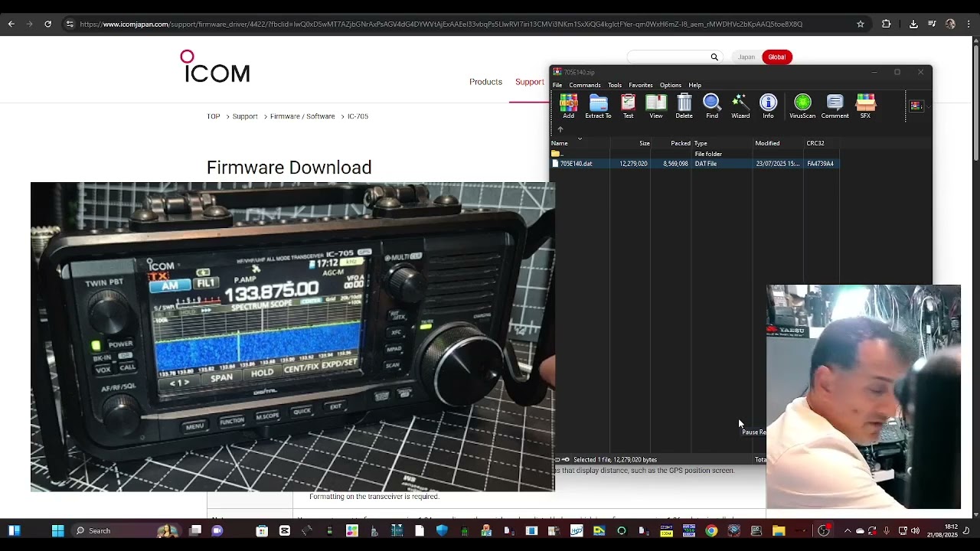Select the Global region toggle
Image resolution: width=980 pixels, height=551 pixels.
pyautogui.click(x=777, y=57)
